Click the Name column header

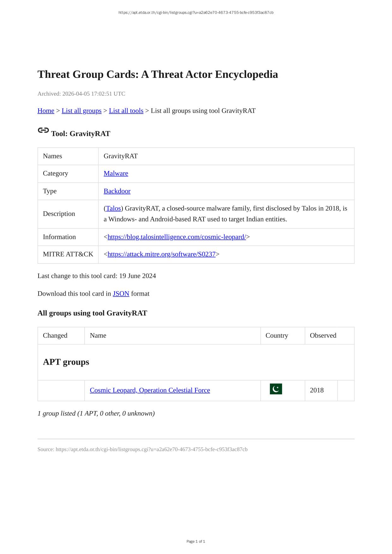[98, 336]
